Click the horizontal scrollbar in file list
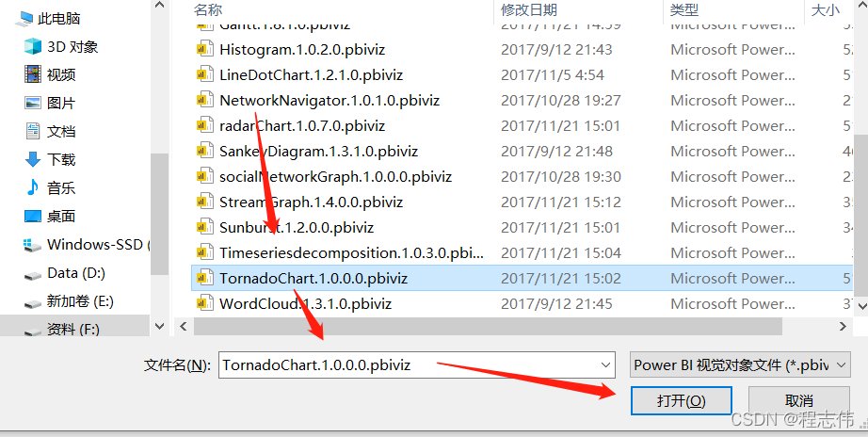Image resolution: width=868 pixels, height=437 pixels. point(488,326)
